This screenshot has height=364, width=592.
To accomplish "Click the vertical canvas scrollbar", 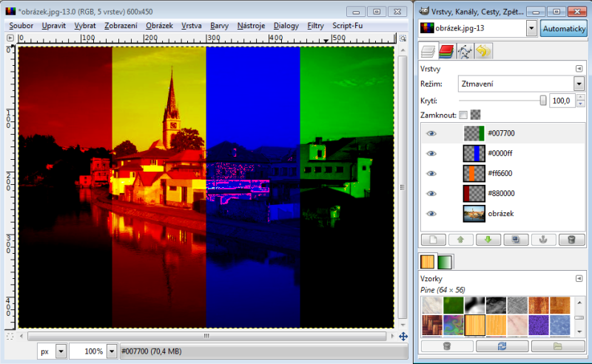I will 403,187.
